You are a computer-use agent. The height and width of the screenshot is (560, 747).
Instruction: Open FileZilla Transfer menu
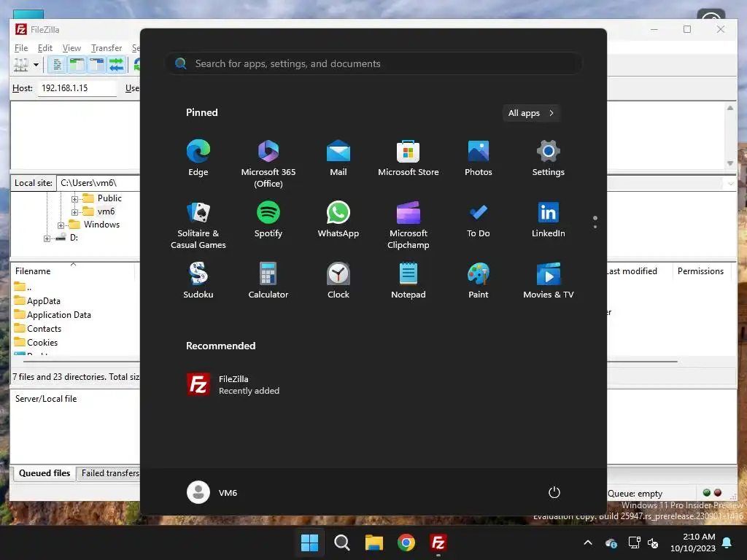[107, 48]
